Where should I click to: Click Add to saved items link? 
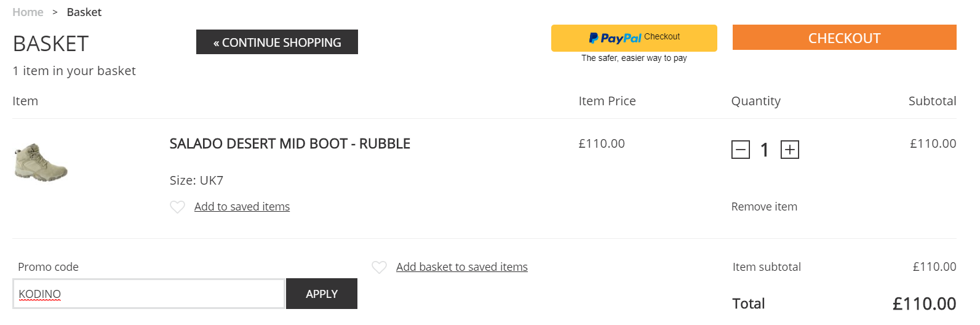click(242, 207)
